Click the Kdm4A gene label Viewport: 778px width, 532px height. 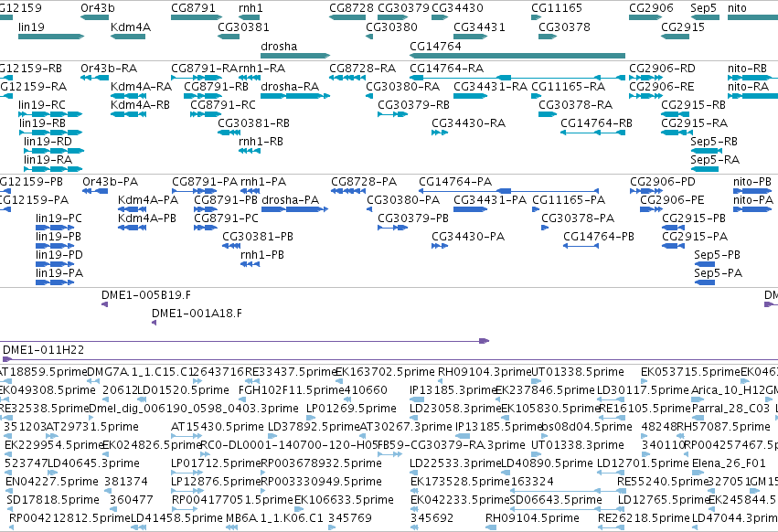pyautogui.click(x=131, y=27)
